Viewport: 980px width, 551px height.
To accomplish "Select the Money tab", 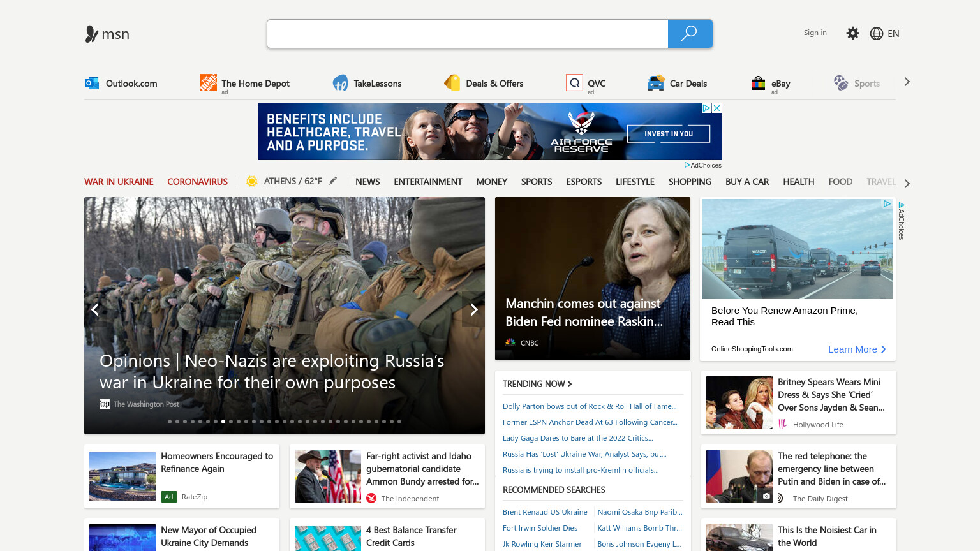I will [492, 182].
